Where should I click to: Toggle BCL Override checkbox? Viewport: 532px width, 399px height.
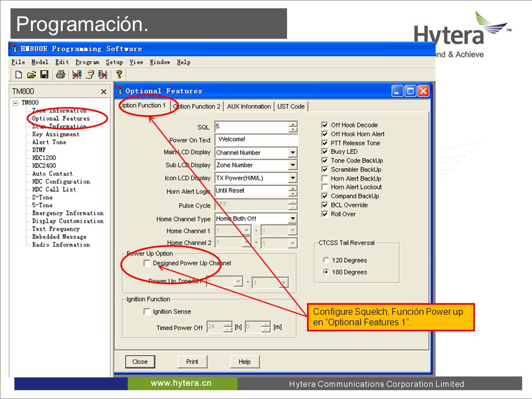pyautogui.click(x=325, y=205)
